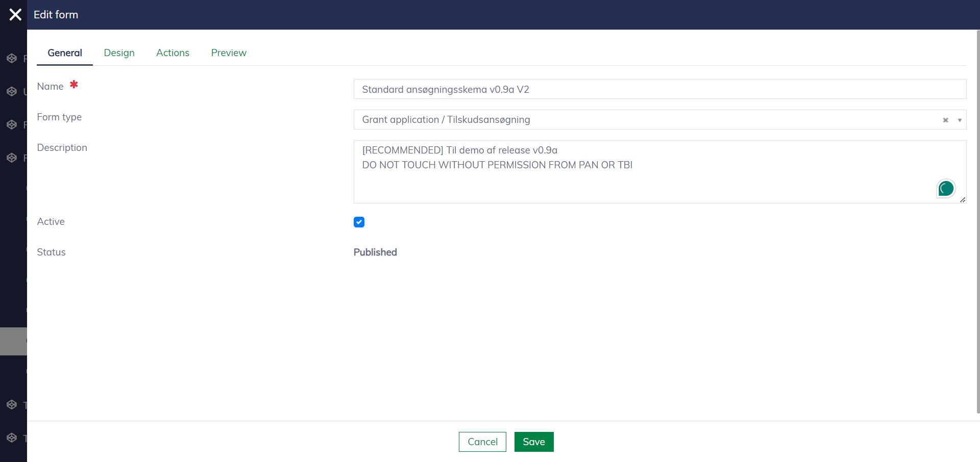Image resolution: width=980 pixels, height=462 pixels.
Task: Go to the Preview tab
Action: 229,53
